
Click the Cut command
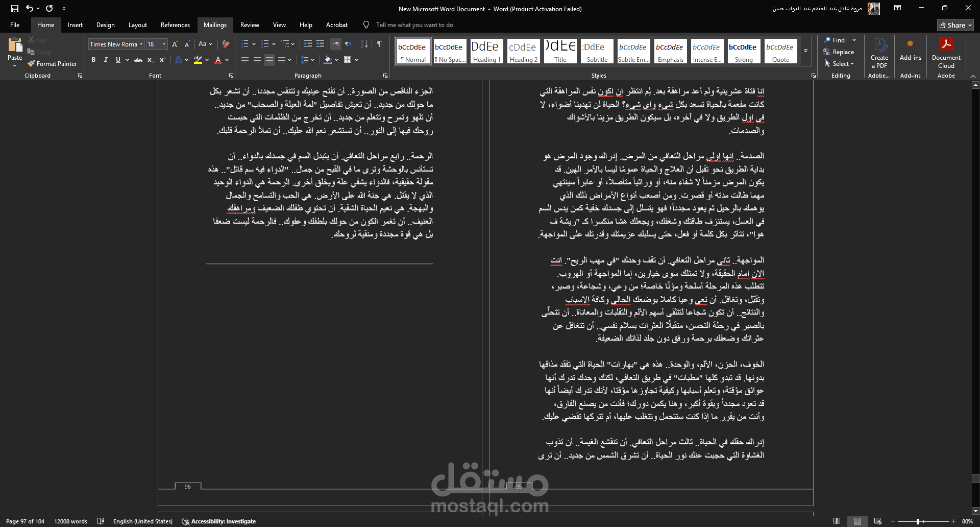pos(37,40)
